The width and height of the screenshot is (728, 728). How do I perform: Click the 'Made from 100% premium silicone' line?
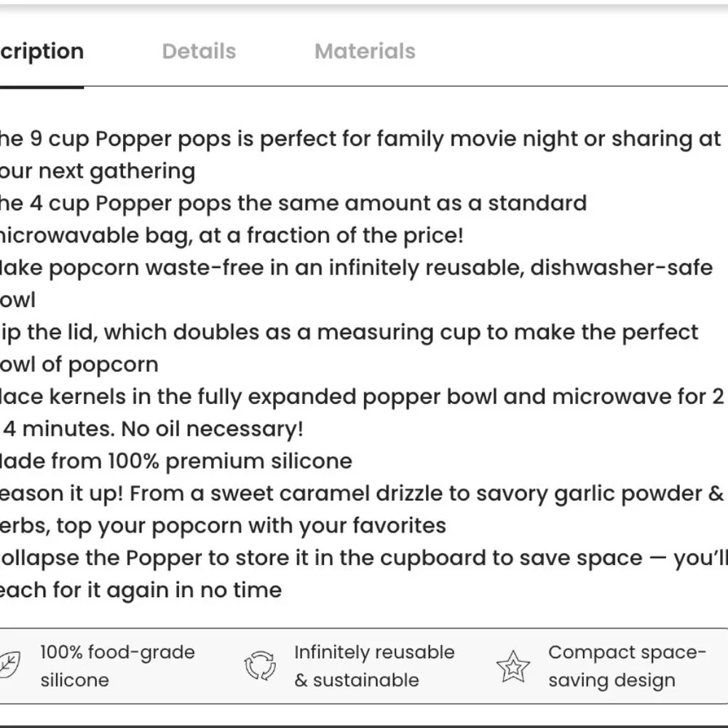click(176, 461)
